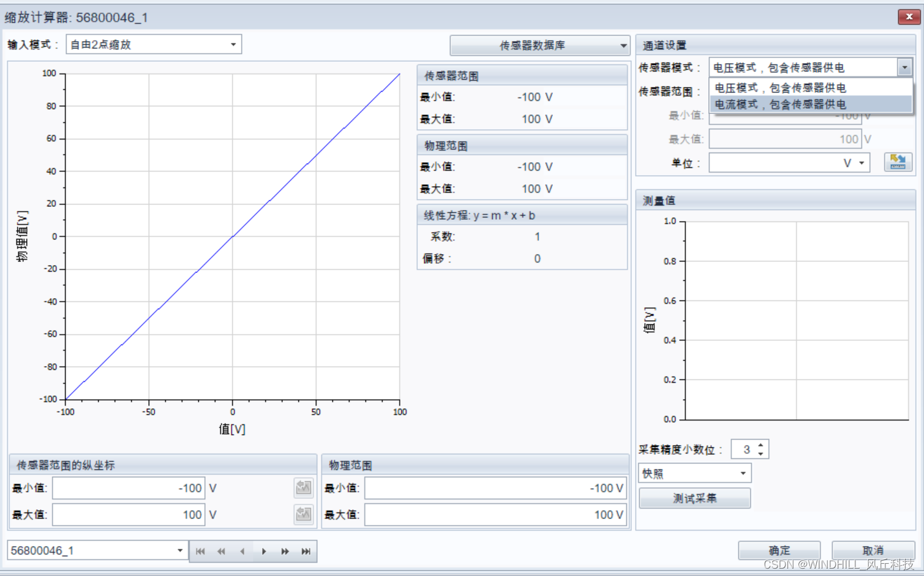
Task: Open the 单位 unit dropdown
Action: (862, 163)
